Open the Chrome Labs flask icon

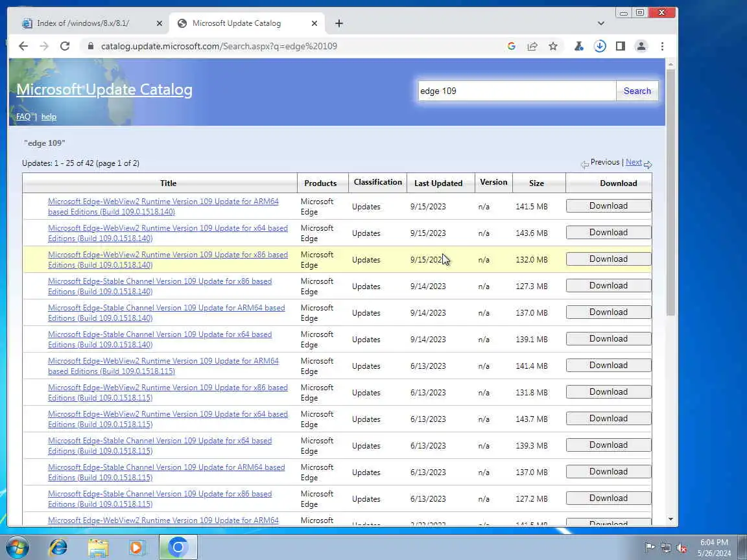579,46
